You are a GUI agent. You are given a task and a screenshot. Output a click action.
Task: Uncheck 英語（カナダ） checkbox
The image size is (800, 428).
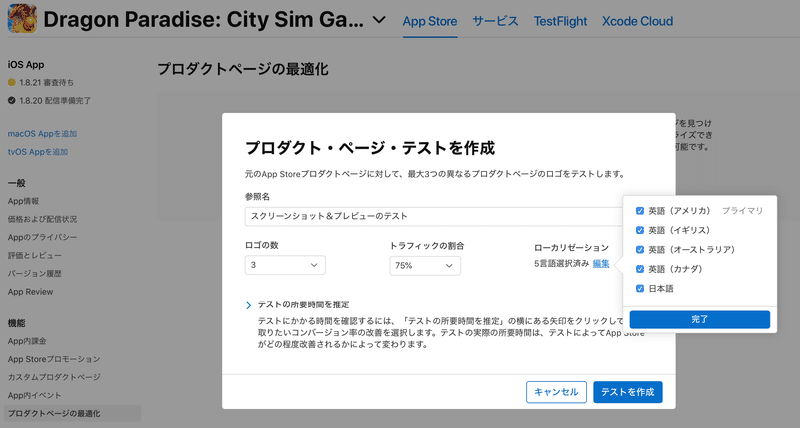tap(640, 269)
